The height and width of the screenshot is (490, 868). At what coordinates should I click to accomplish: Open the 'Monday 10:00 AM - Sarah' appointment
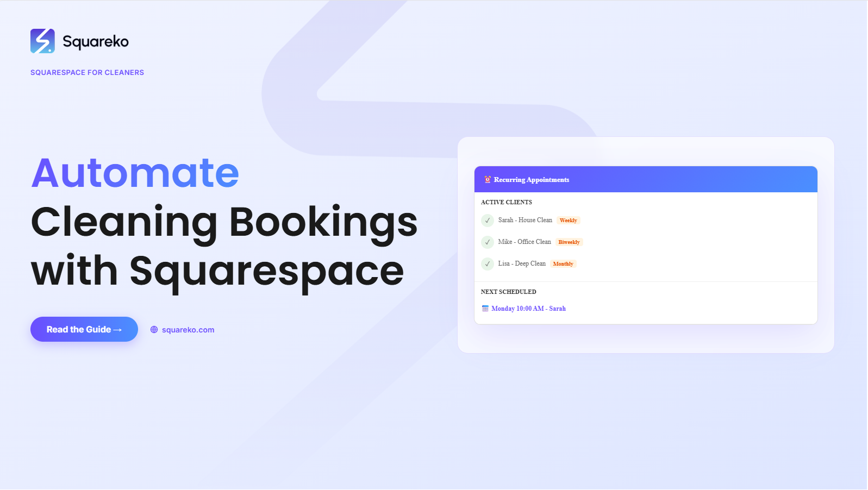click(528, 309)
